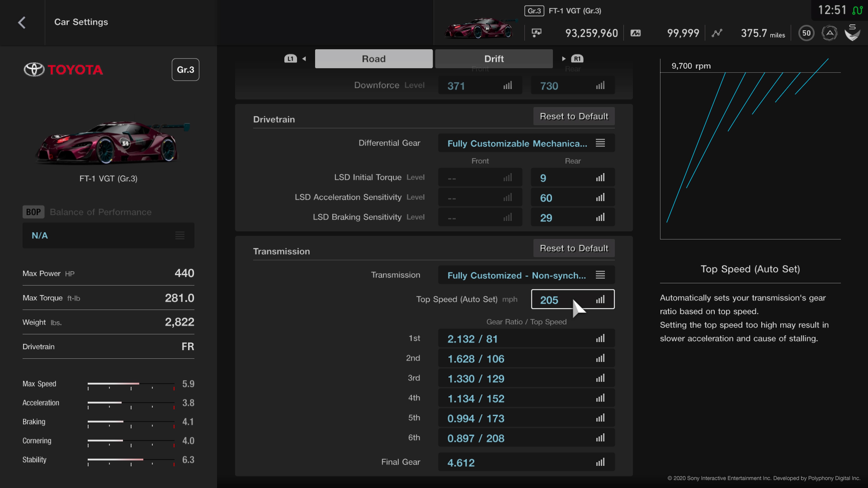This screenshot has width=868, height=488.
Task: Go back using the left chevron arrow
Action: point(22,23)
